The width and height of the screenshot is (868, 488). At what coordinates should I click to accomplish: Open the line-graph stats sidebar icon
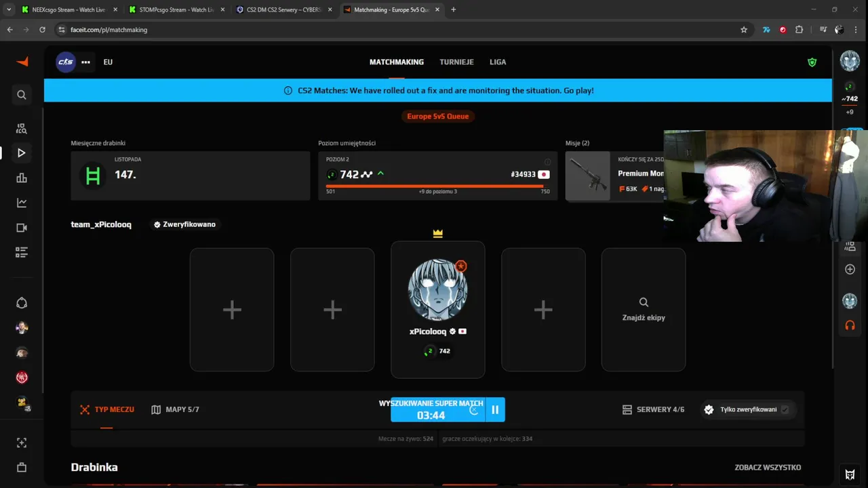click(x=22, y=203)
